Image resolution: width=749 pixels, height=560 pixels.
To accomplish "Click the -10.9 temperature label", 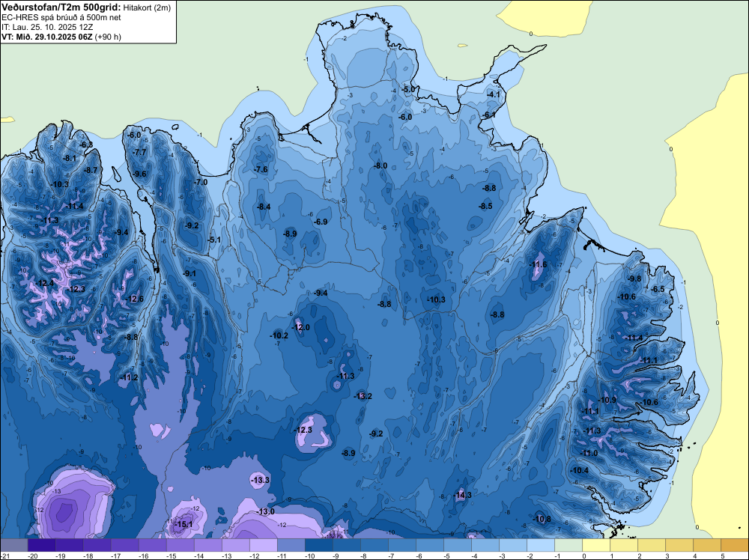I will (x=607, y=400).
